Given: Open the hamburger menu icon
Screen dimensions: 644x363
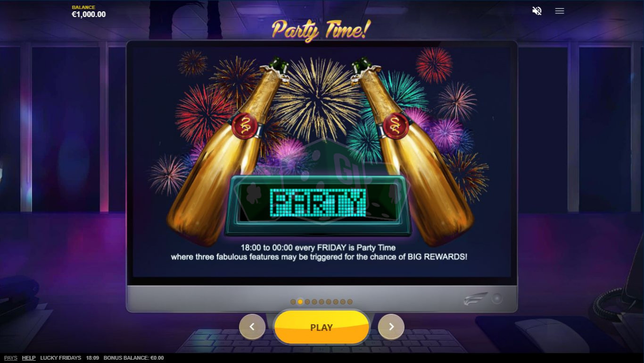Looking at the screenshot, I should point(560,11).
